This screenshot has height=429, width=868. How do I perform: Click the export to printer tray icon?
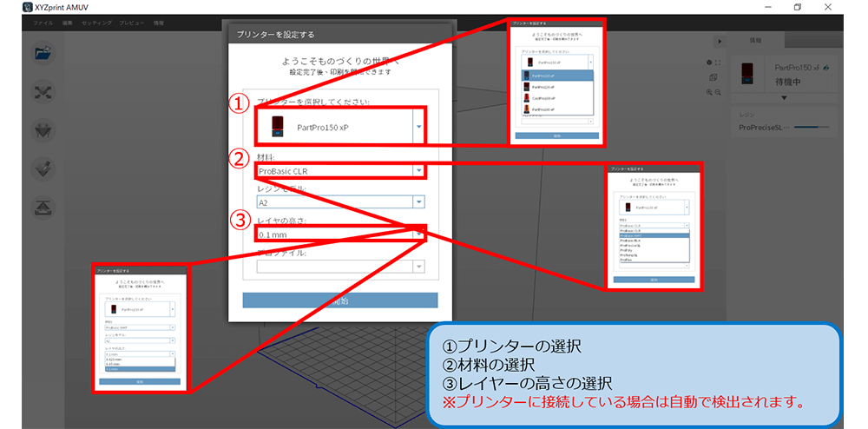[43, 207]
